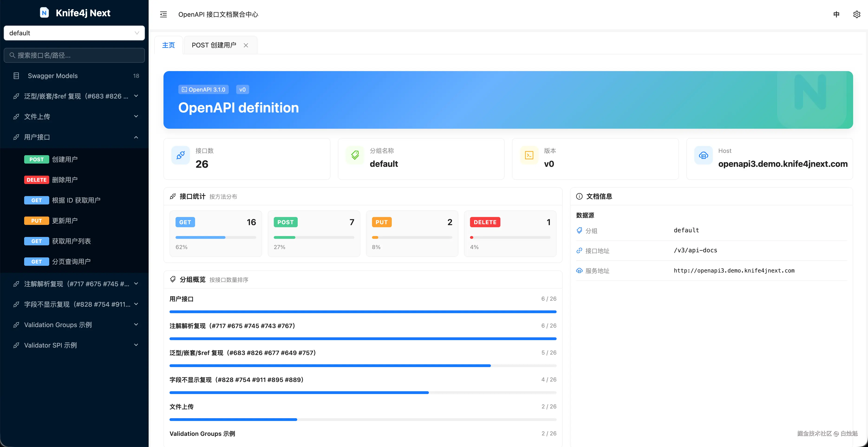Click the 文件上传 row in 分组概览
The image size is (868, 447).
pos(363,412)
